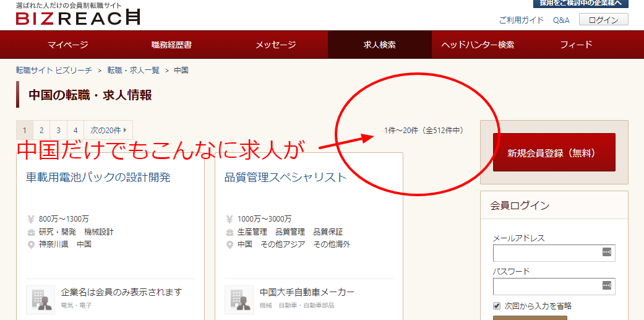Open the ヘッドハンター検索 tab
Viewport: 644px width, 320px height.
click(x=478, y=45)
